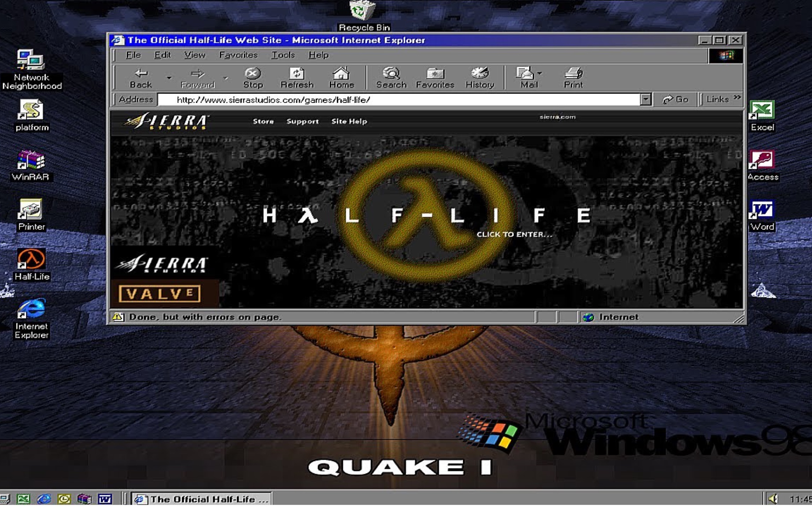Open Recycle Bin on desktop

click(x=364, y=16)
